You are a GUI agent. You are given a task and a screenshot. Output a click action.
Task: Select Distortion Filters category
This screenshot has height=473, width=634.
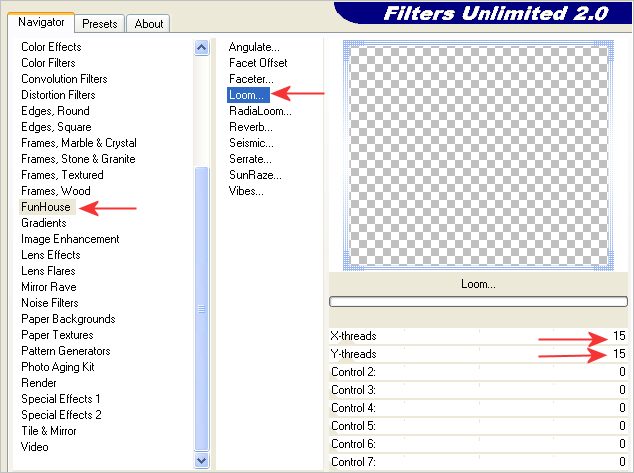click(x=58, y=95)
